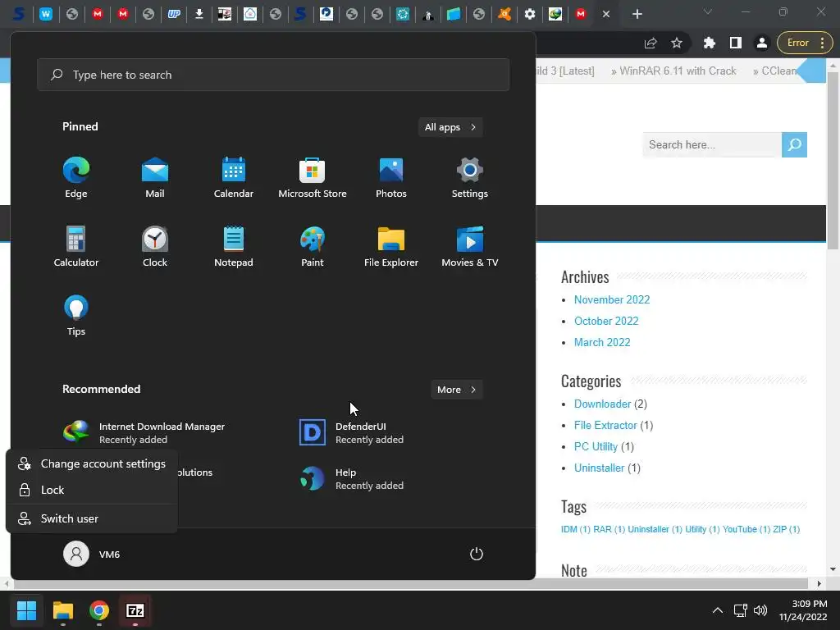Expand More recommended items
The image size is (840, 630).
[456, 390]
